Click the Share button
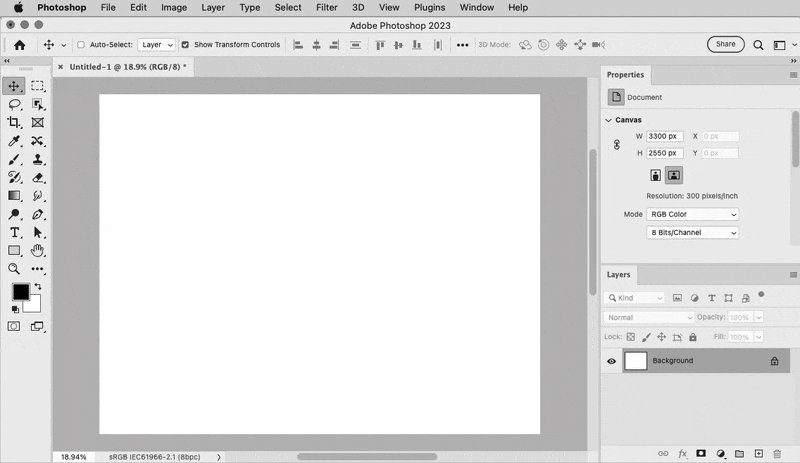 (726, 44)
